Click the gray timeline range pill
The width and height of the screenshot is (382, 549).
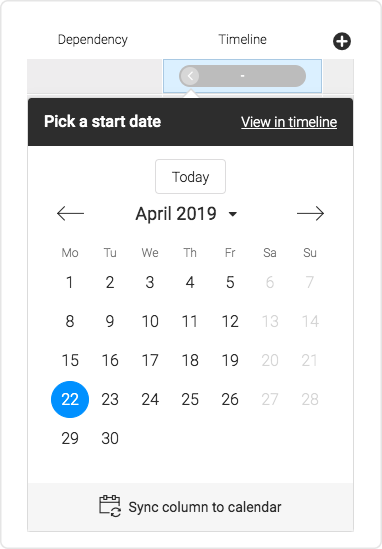242,76
